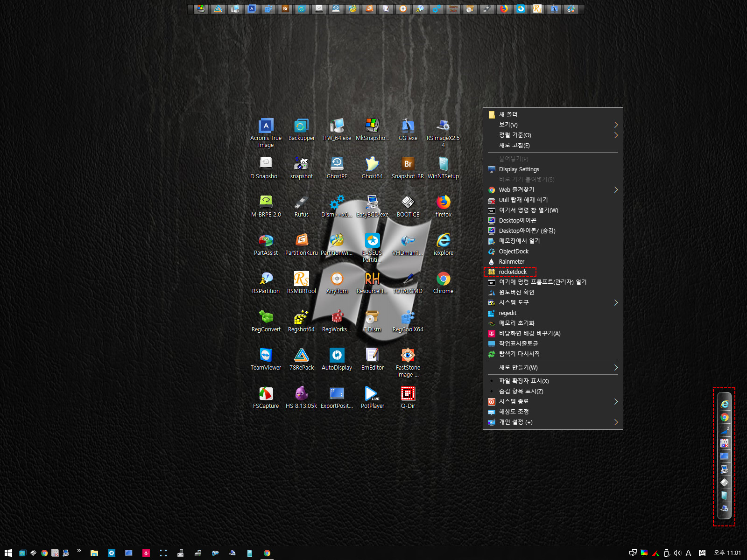The width and height of the screenshot is (747, 560).
Task: Select Q-Dir desktop icon
Action: [x=408, y=398]
